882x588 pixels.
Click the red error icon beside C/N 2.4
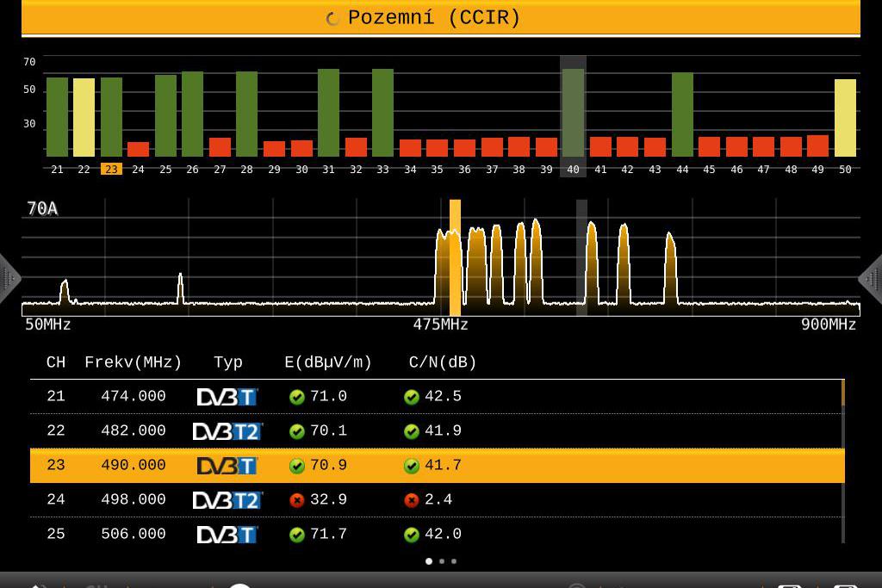412,500
